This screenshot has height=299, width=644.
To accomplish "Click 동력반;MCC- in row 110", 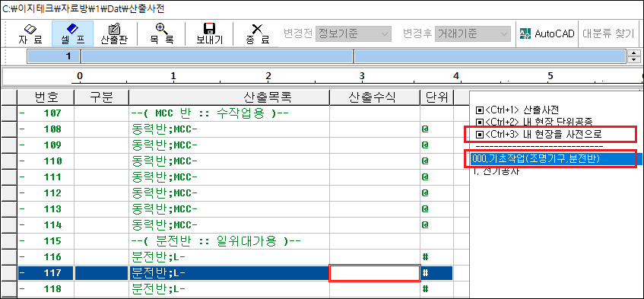I will click(164, 161).
